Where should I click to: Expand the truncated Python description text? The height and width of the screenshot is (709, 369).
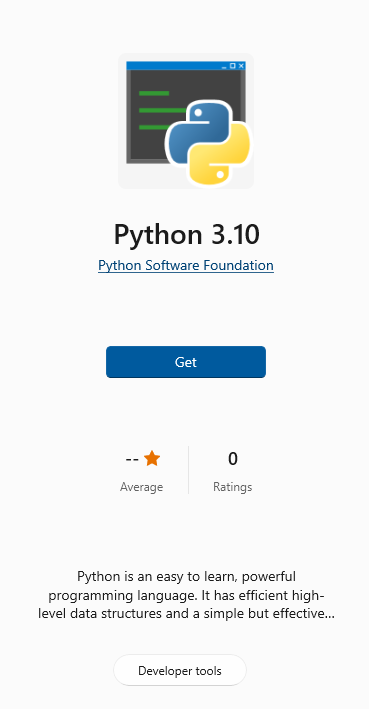[x=186, y=595]
